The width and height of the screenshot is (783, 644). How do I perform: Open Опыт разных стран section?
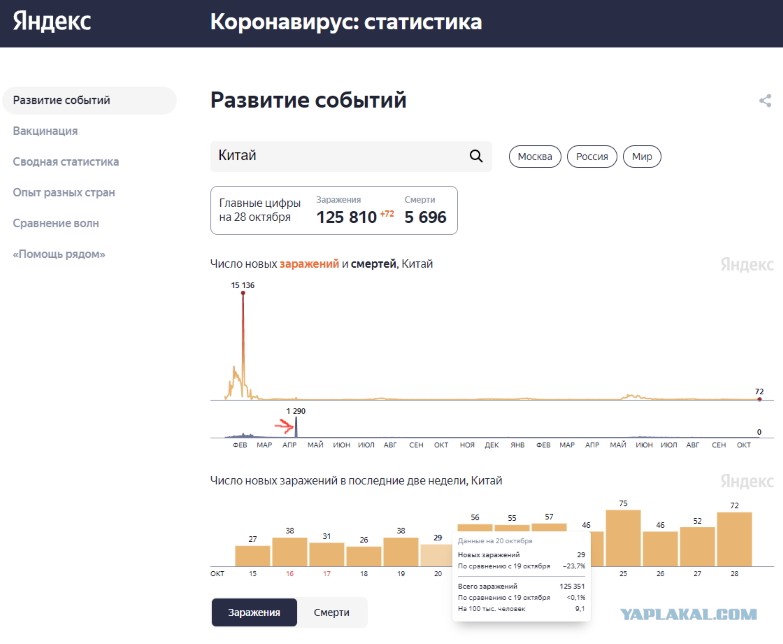[x=64, y=193]
